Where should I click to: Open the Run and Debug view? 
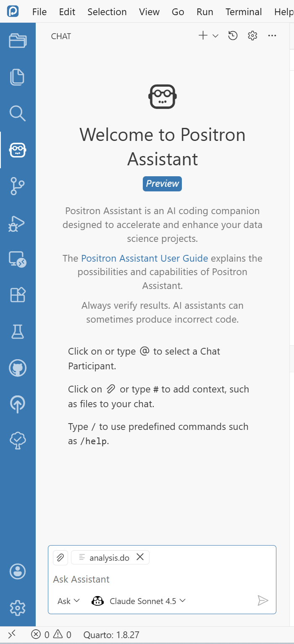click(x=18, y=223)
